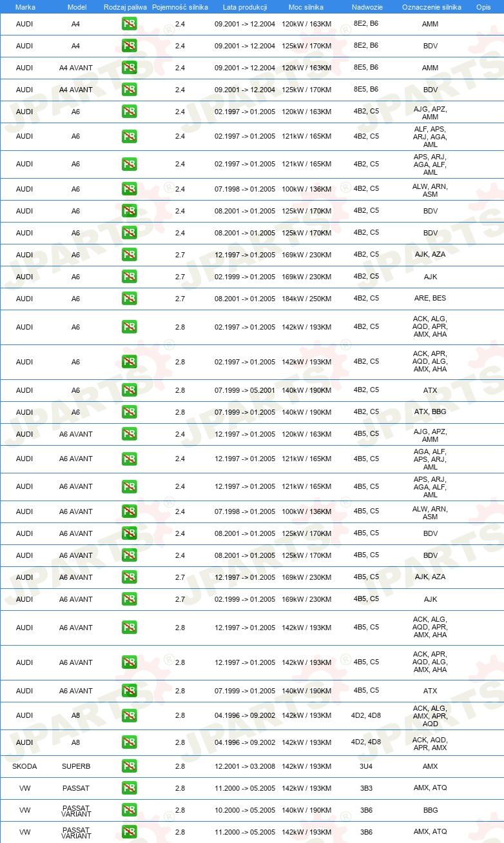The height and width of the screenshot is (843, 504).
Task: Click the Marka column header
Action: pos(25,7)
